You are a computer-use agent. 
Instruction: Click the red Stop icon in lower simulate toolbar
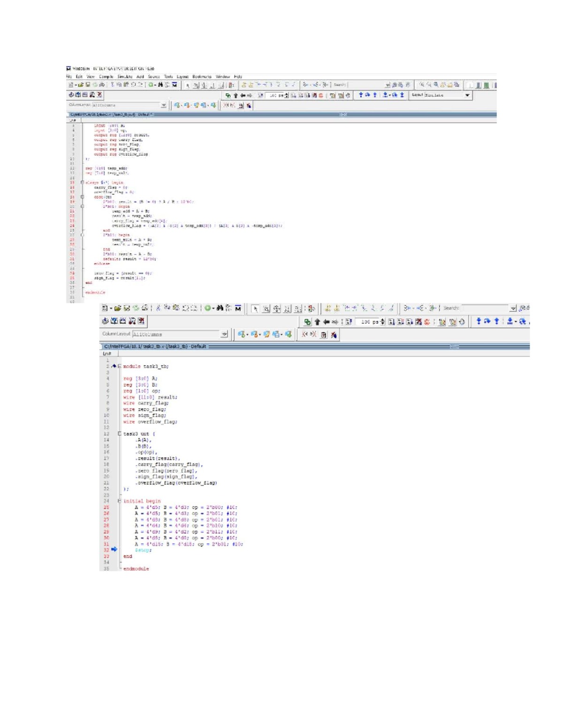[427, 322]
